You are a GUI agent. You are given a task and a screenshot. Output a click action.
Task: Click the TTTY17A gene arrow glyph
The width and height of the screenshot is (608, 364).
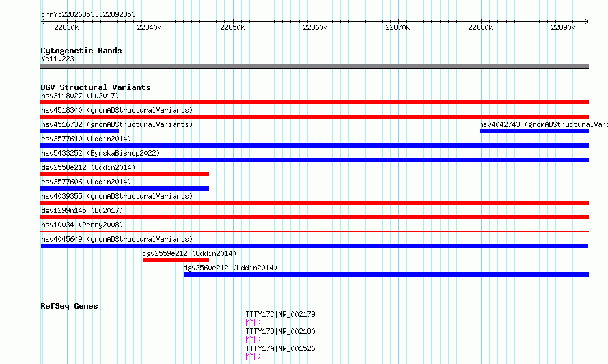(x=253, y=356)
